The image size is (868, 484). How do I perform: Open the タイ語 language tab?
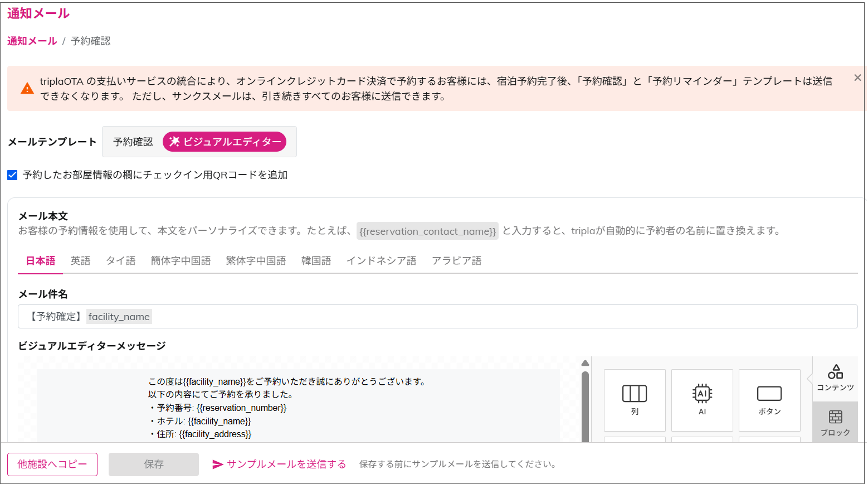[x=121, y=260]
